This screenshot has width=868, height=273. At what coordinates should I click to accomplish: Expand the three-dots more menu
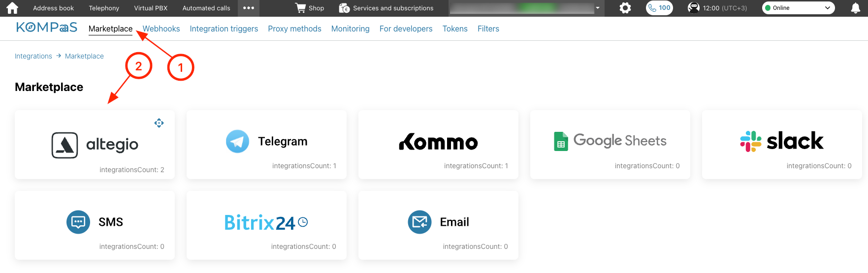click(x=249, y=8)
